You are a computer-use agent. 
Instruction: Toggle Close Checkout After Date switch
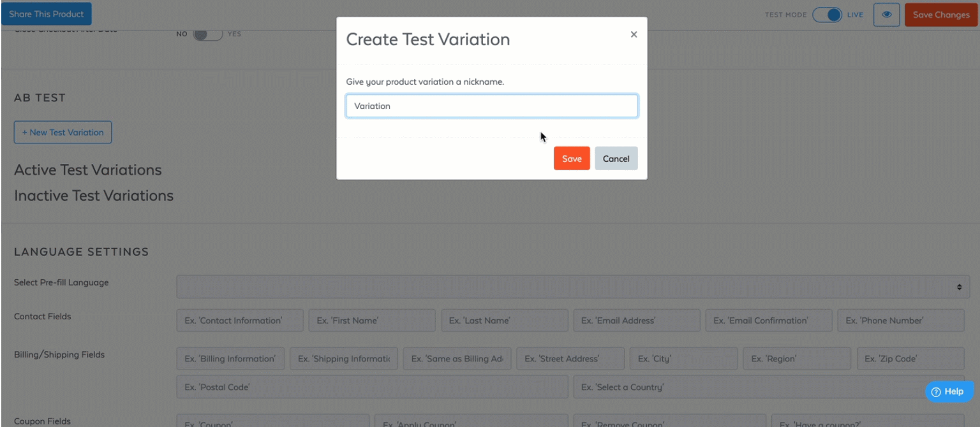[x=207, y=34]
